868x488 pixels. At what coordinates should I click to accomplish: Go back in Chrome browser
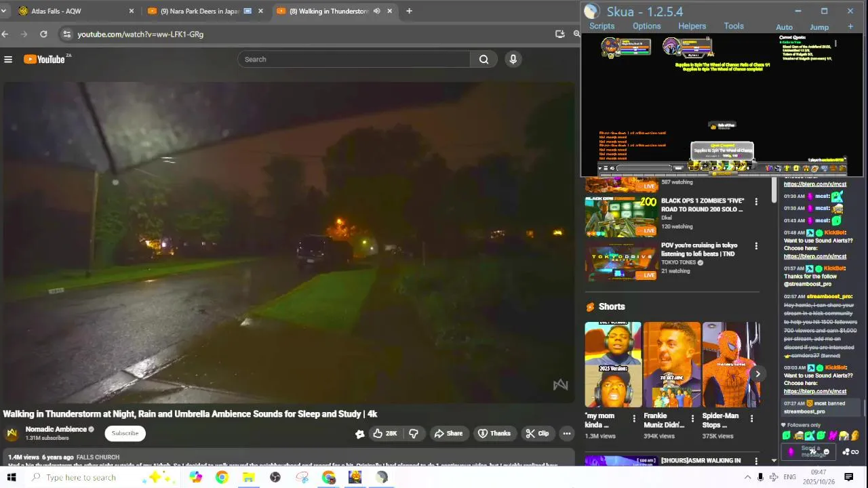click(5, 34)
